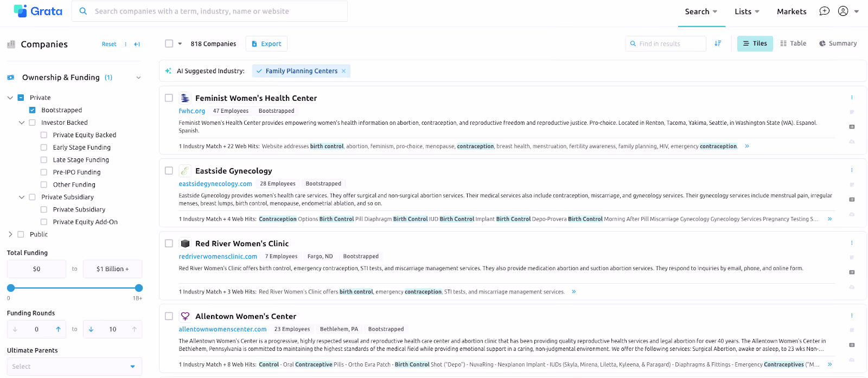Image resolution: width=868 pixels, height=378 pixels.
Task: Open the Search menu
Action: (701, 11)
